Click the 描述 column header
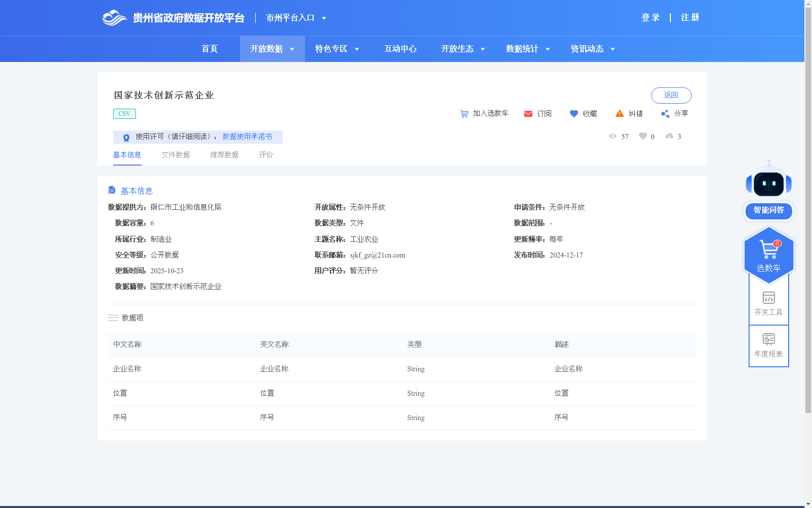 click(x=562, y=344)
